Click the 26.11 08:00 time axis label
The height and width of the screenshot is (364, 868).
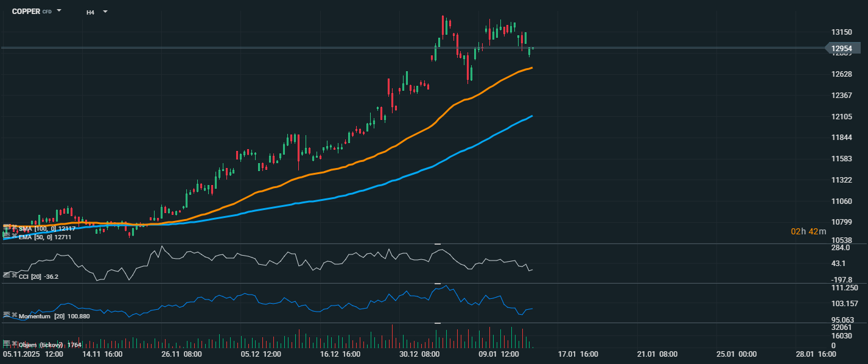click(x=181, y=354)
